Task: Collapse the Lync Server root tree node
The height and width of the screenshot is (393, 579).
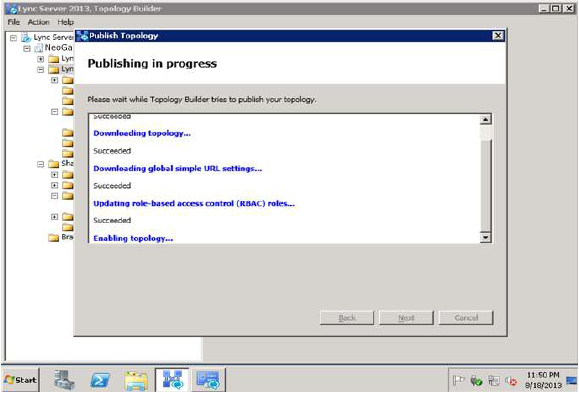Action: coord(14,38)
